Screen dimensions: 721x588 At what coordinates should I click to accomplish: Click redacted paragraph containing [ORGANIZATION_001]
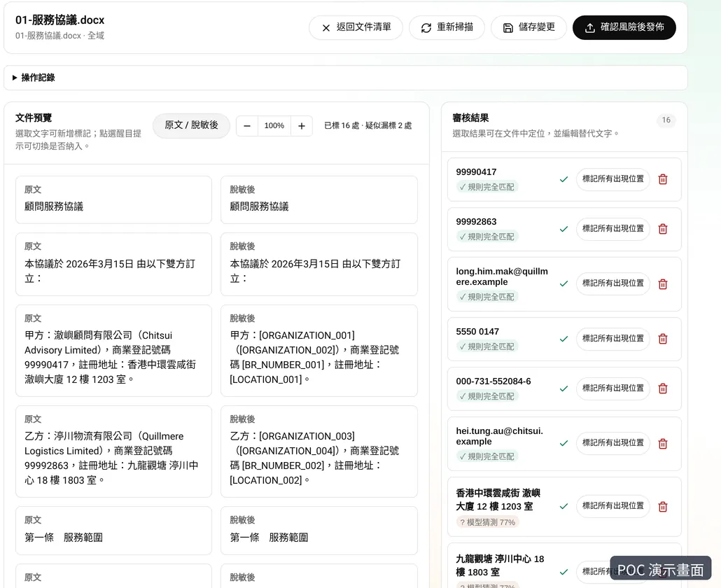[x=319, y=350]
